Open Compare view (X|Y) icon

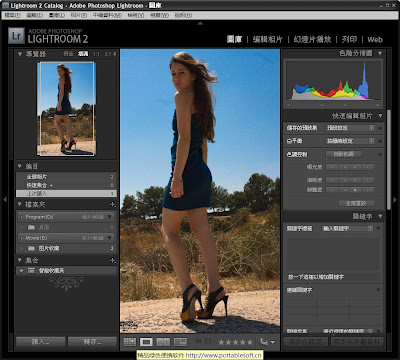pyautogui.click(x=163, y=342)
